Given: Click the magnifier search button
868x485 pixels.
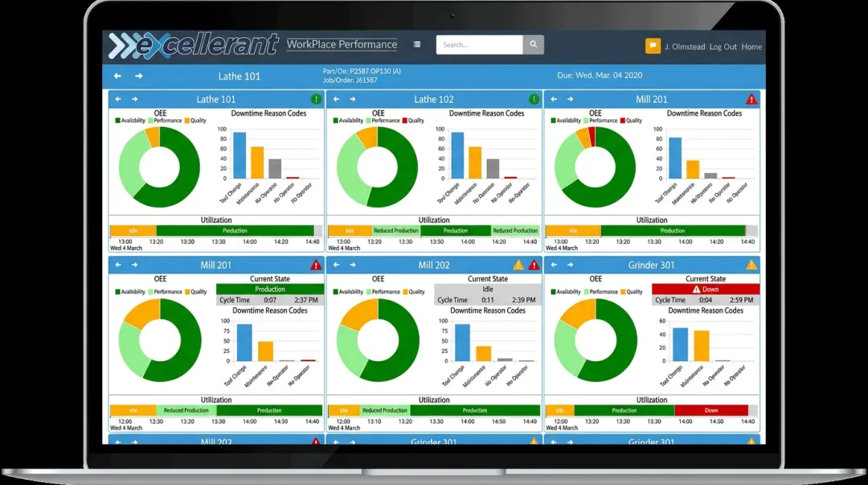Looking at the screenshot, I should (533, 44).
